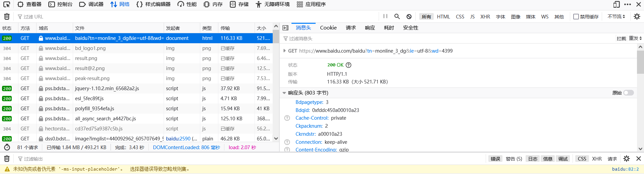Hide the request details side panel
The height and width of the screenshot is (184, 644).
[285, 28]
